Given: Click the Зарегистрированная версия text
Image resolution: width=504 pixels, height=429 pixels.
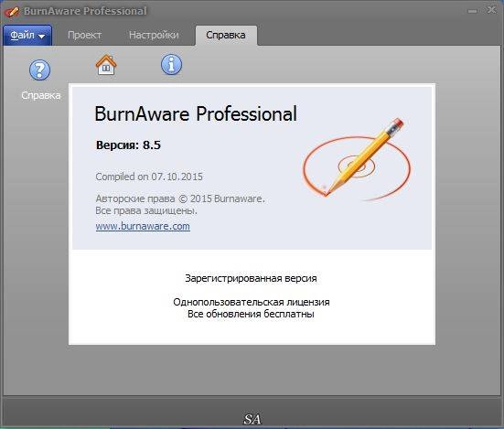Looking at the screenshot, I should point(251,278).
